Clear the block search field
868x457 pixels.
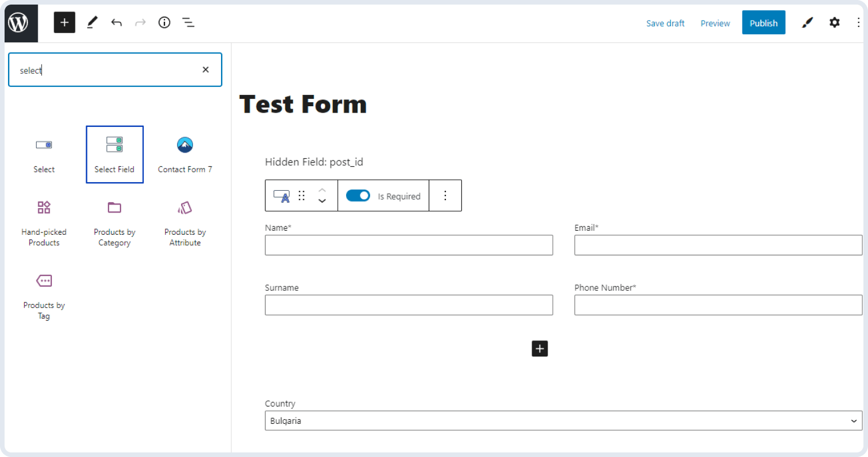(x=206, y=70)
